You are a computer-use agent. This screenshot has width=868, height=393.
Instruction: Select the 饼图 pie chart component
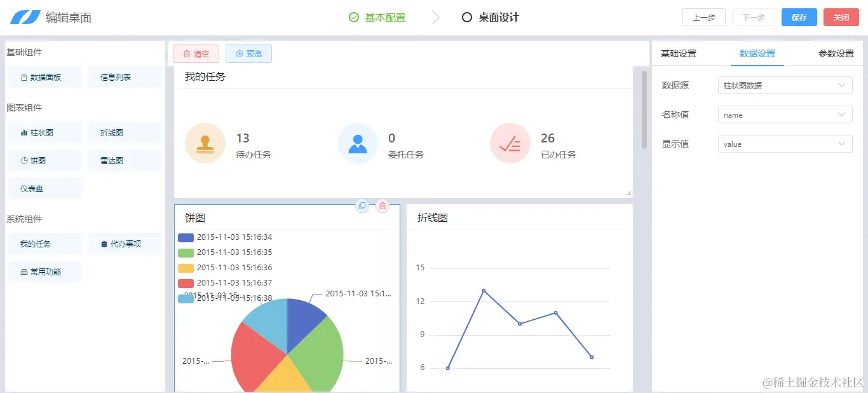click(44, 160)
